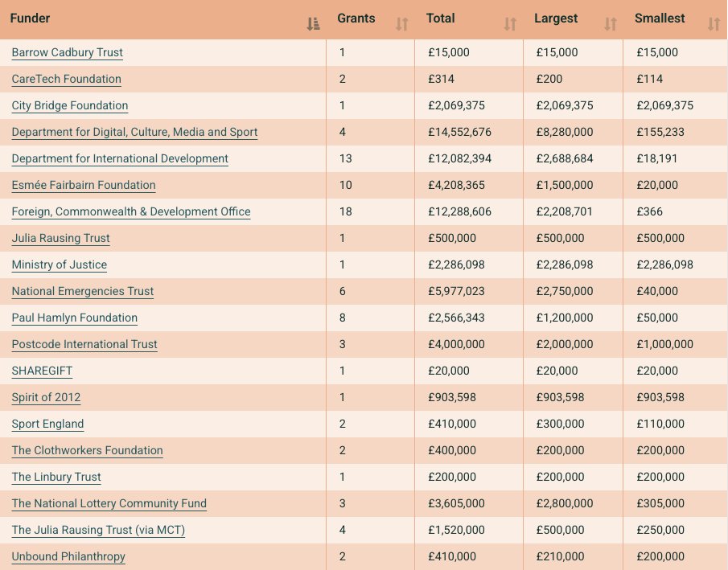Open Esmée Fairbairn Foundation link
The image size is (728, 570).
pos(84,185)
